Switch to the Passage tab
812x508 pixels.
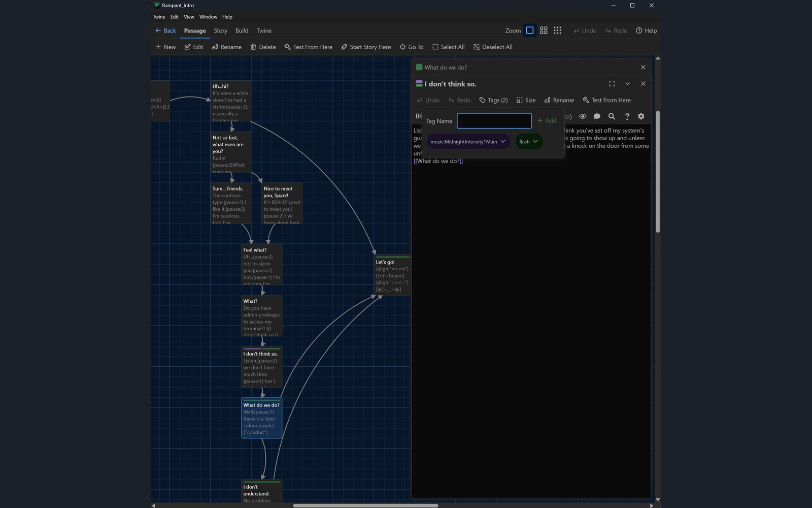(195, 30)
